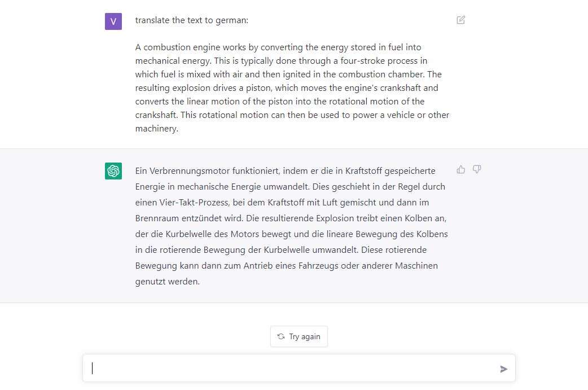The image size is (588, 390).
Task: Focus the chat message input field
Action: [293, 369]
